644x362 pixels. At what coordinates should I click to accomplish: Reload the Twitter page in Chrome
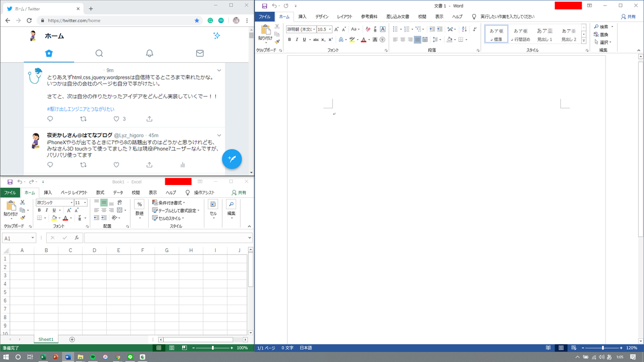tap(30, 20)
